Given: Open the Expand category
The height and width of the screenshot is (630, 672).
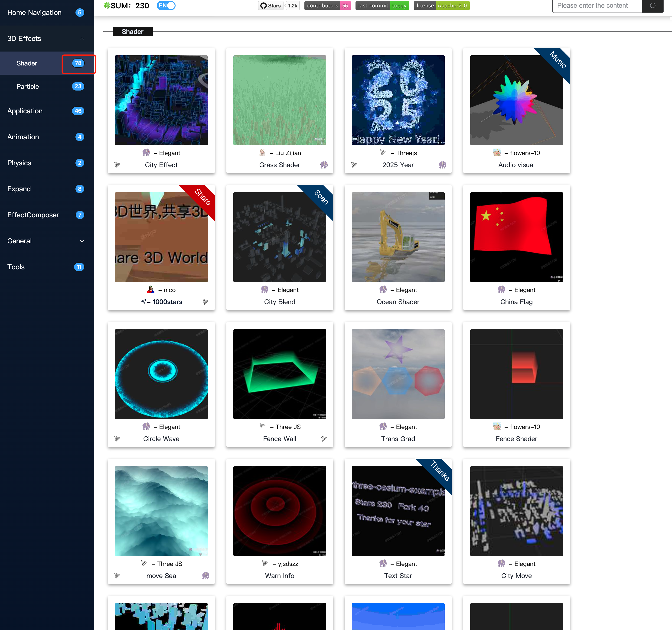Looking at the screenshot, I should [47, 189].
